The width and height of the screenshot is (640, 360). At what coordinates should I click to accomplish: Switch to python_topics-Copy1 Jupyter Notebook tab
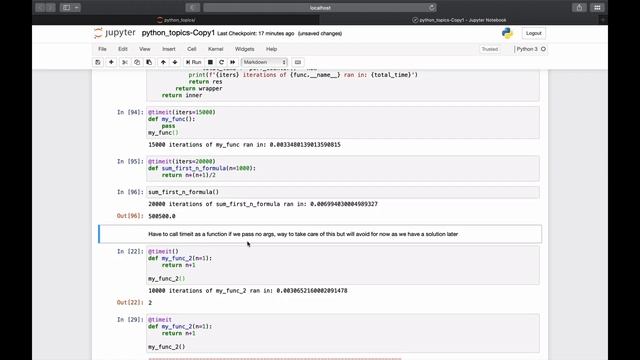coord(459,20)
